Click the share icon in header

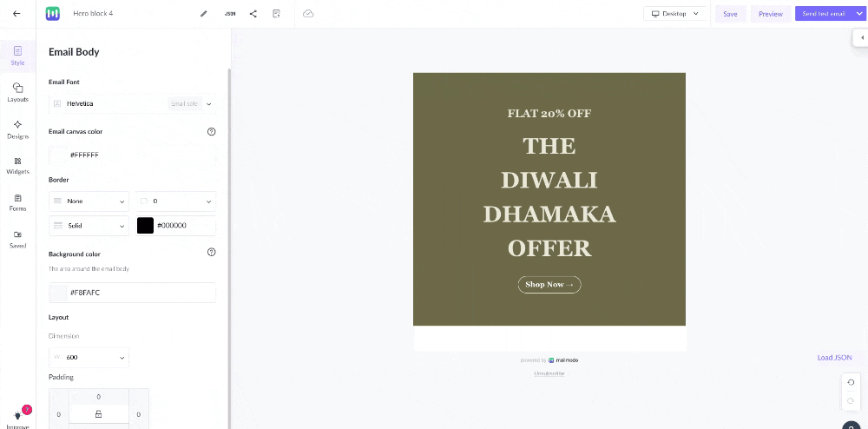(x=253, y=14)
